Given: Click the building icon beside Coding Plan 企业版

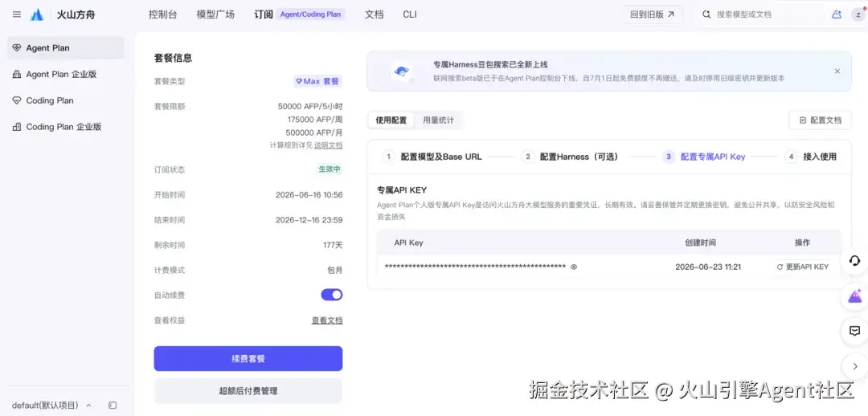Looking at the screenshot, I should 17,127.
